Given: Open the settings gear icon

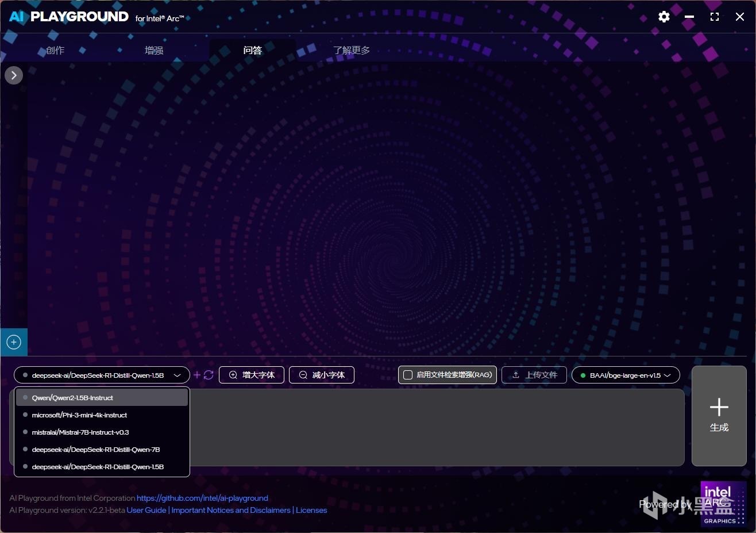Looking at the screenshot, I should coord(664,17).
